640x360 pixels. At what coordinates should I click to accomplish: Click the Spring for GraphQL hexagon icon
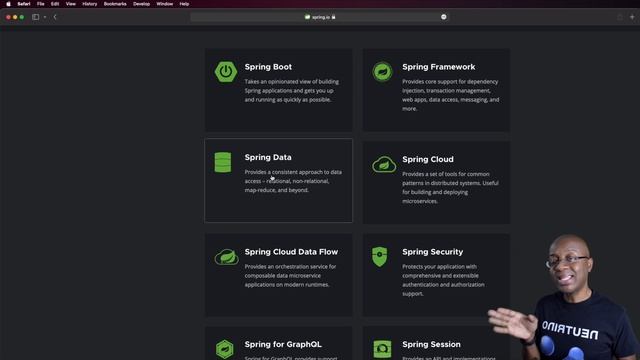tap(225, 349)
